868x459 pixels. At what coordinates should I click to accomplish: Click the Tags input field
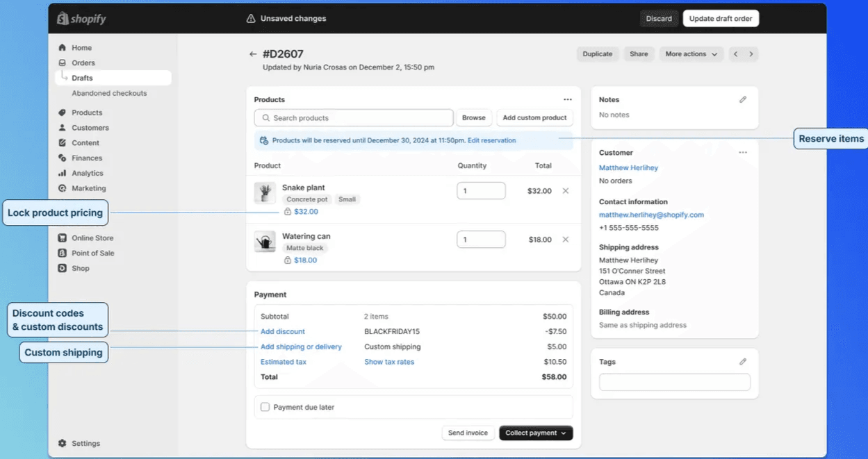[x=675, y=382]
